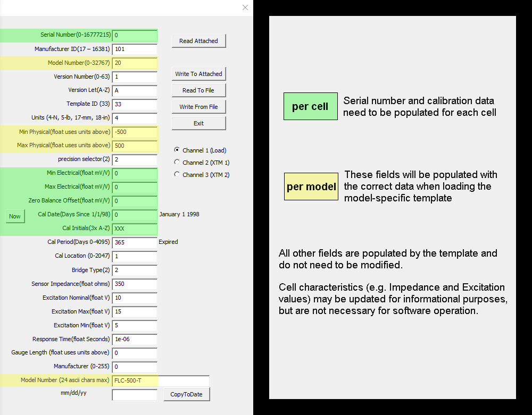Select Channel 1 (Load) radio button
This screenshot has height=415, width=532.
tap(177, 150)
